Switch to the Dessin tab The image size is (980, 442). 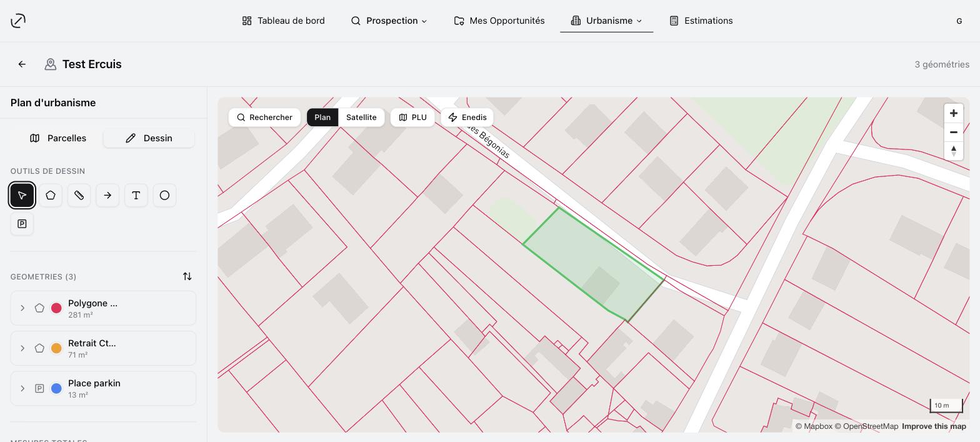[149, 138]
